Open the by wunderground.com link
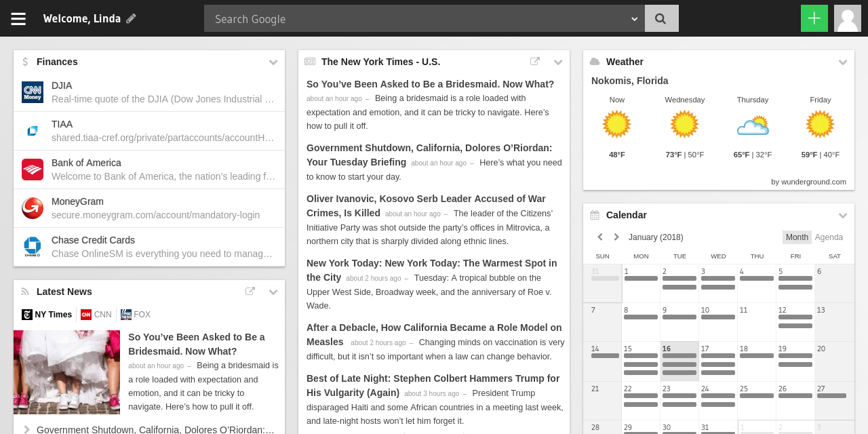Screen dimensions: 868x434 tap(808, 182)
